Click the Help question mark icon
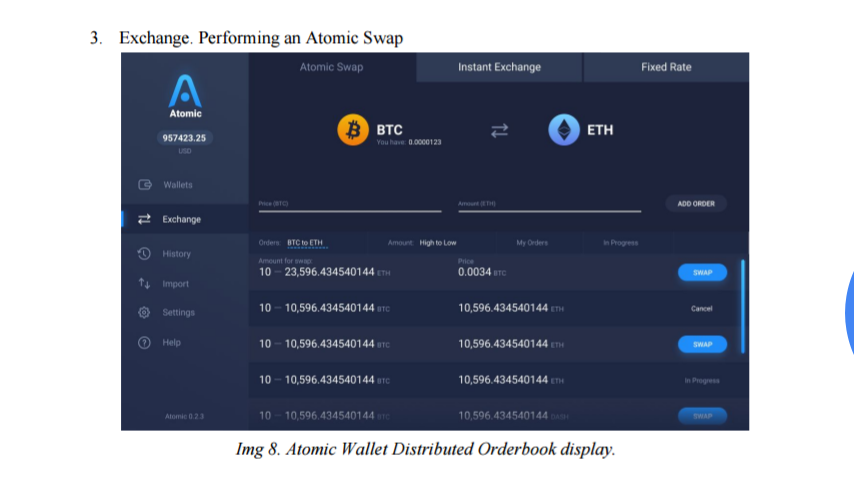 (x=144, y=343)
